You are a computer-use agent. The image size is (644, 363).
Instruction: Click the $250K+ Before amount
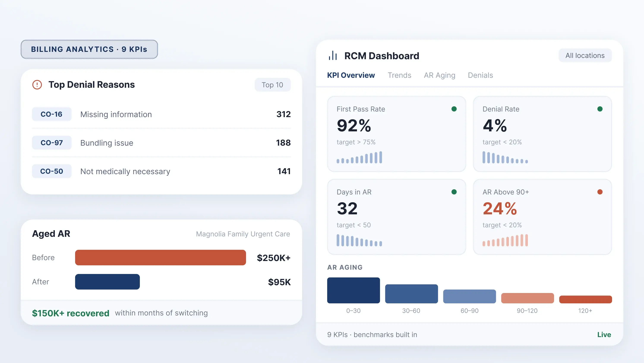274,258
